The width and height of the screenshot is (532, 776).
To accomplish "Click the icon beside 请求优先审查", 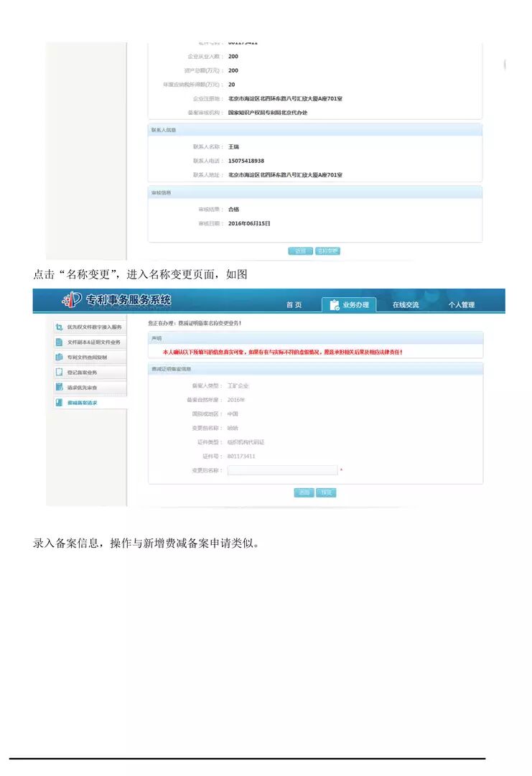I will 59,387.
